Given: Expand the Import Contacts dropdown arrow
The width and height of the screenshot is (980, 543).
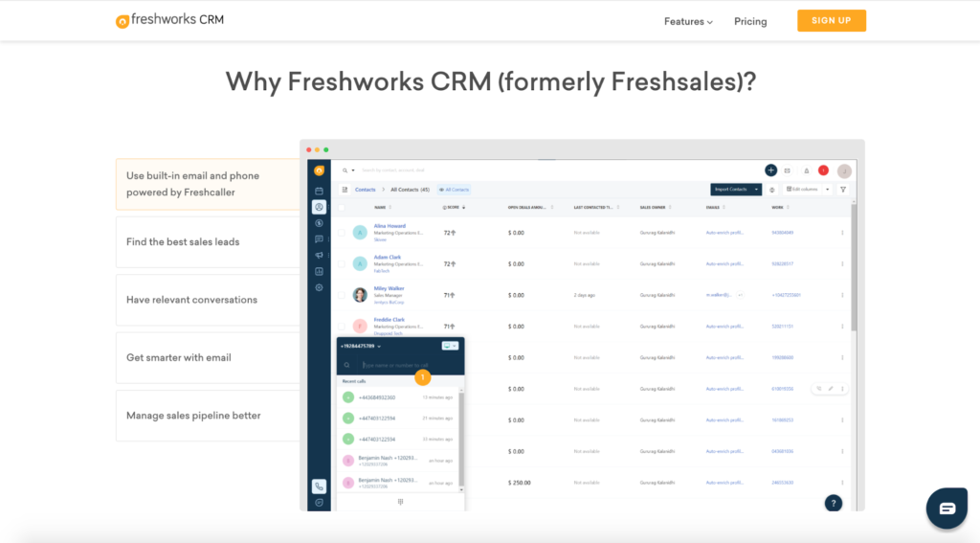Looking at the screenshot, I should (756, 190).
